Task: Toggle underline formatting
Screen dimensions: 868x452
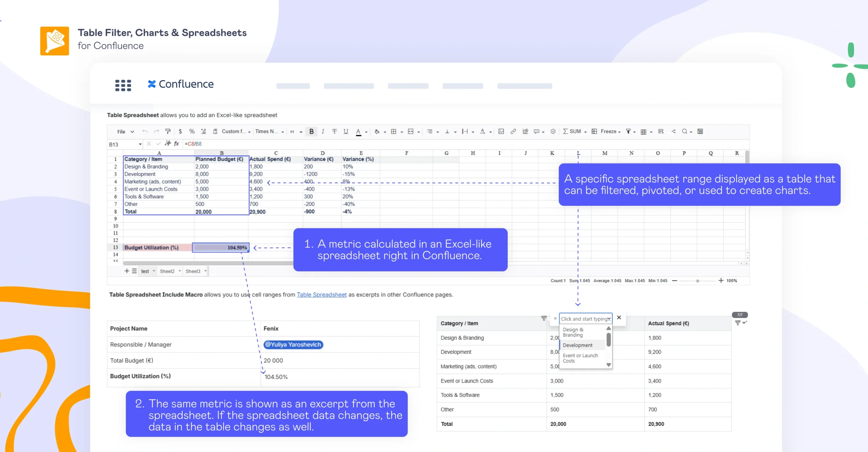Action: [346, 131]
